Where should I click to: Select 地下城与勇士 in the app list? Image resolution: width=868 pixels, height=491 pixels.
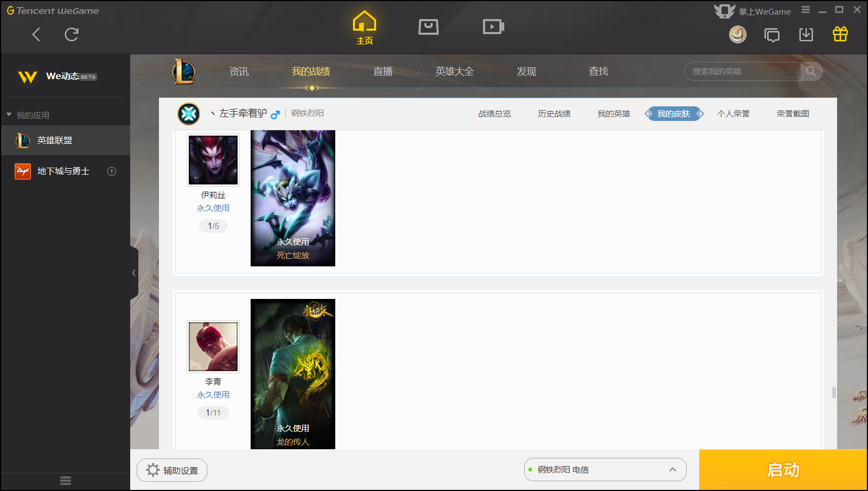pyautogui.click(x=66, y=171)
